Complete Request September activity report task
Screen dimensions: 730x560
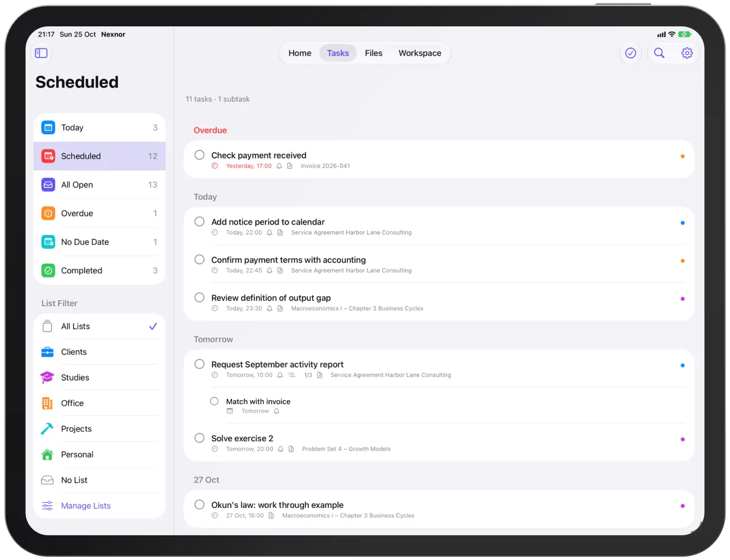click(x=199, y=364)
